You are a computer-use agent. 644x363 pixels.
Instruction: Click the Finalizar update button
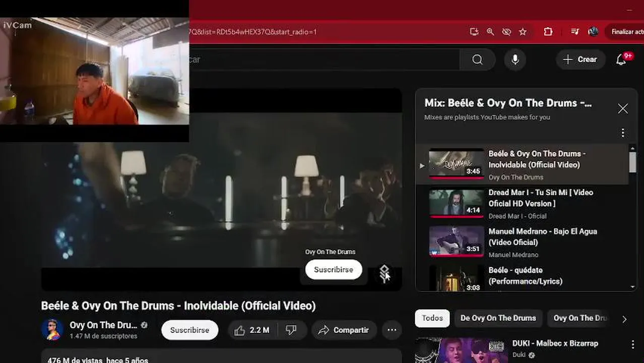[x=625, y=32]
